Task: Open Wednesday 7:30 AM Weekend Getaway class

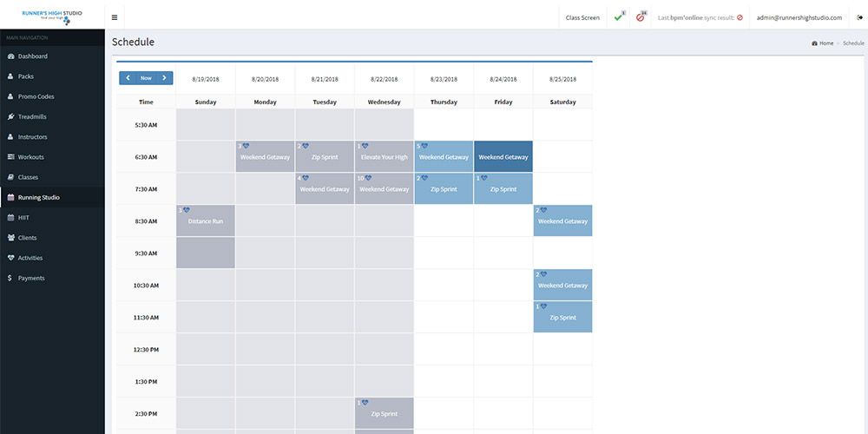Action: [385, 188]
